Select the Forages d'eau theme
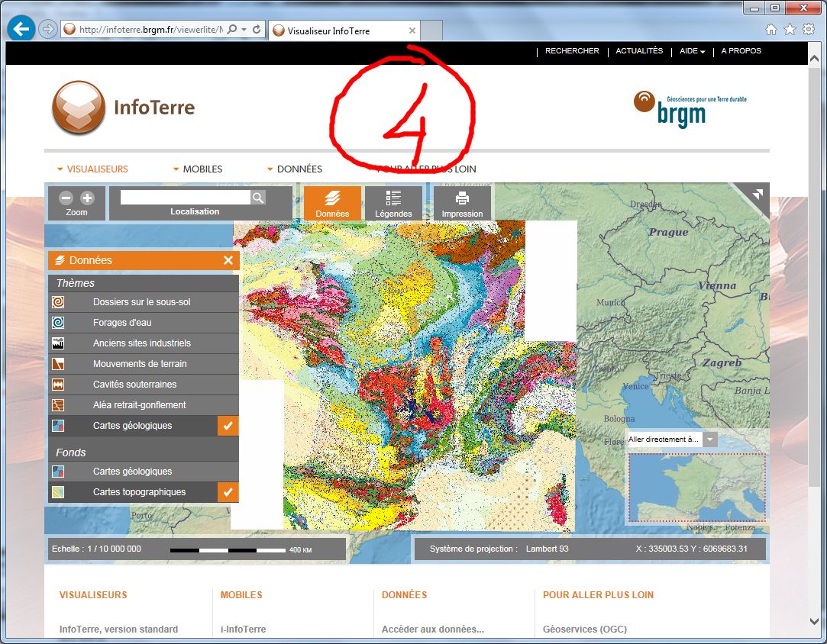827x644 pixels. click(122, 323)
